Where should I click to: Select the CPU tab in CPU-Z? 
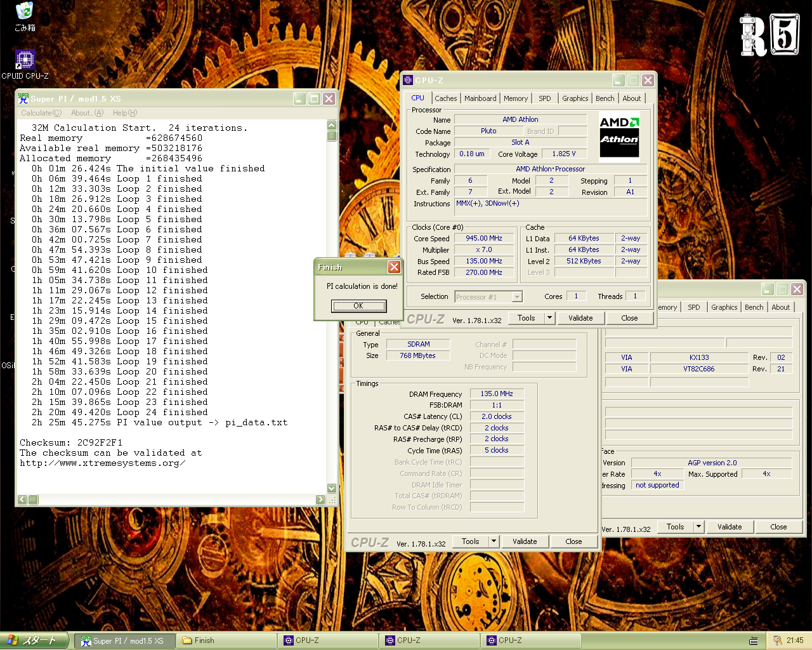tap(417, 98)
